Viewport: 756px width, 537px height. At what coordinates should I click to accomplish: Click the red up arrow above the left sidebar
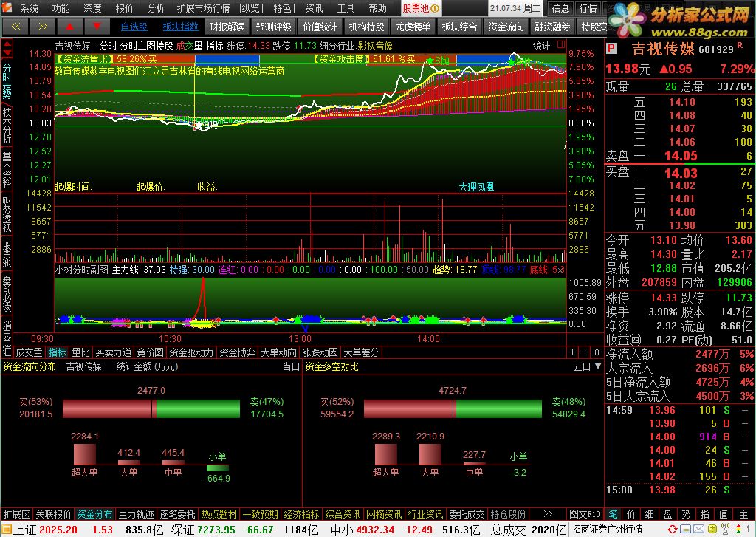[x=7, y=44]
